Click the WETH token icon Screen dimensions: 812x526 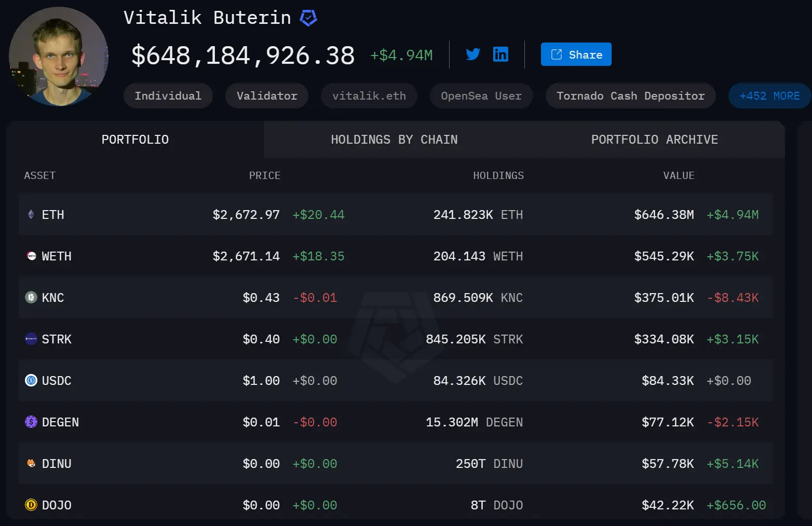click(x=31, y=256)
